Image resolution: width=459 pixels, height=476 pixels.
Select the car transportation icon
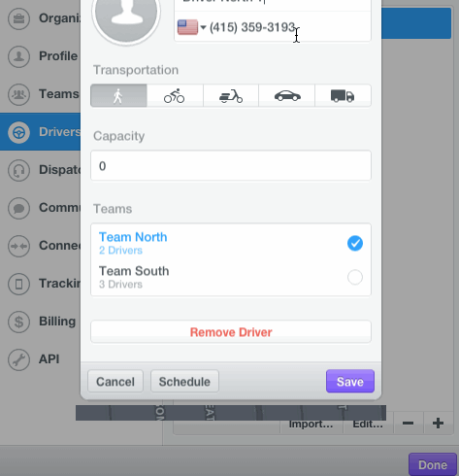(287, 96)
